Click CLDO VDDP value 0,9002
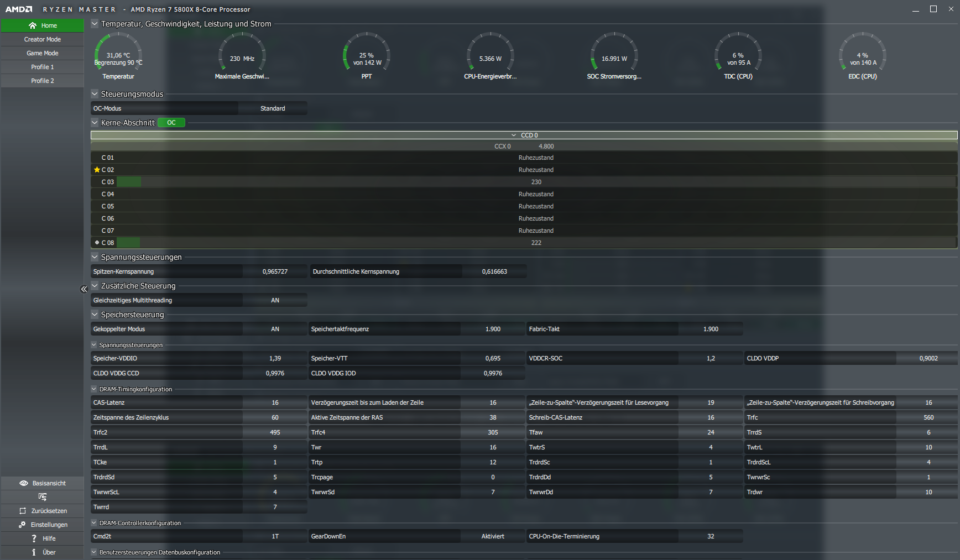This screenshot has height=560, width=960. (928, 358)
